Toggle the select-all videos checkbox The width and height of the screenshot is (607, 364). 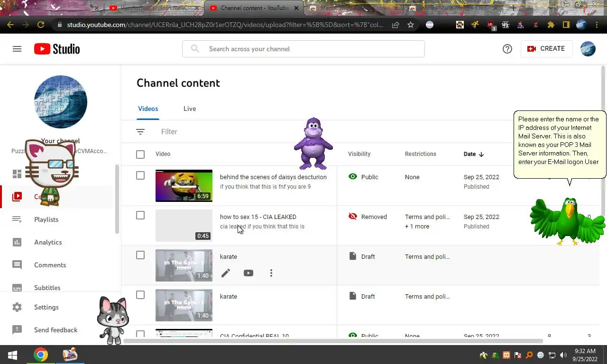pyautogui.click(x=140, y=154)
